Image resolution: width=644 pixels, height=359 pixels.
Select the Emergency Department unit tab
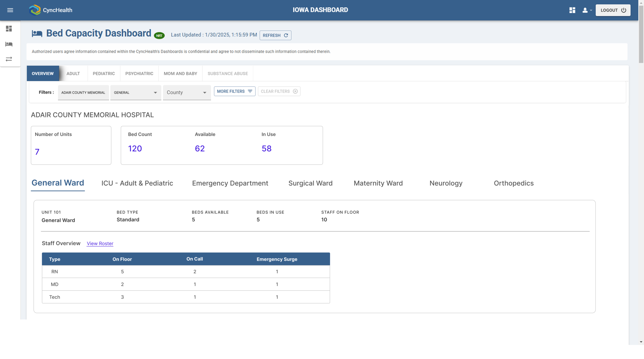(230, 183)
